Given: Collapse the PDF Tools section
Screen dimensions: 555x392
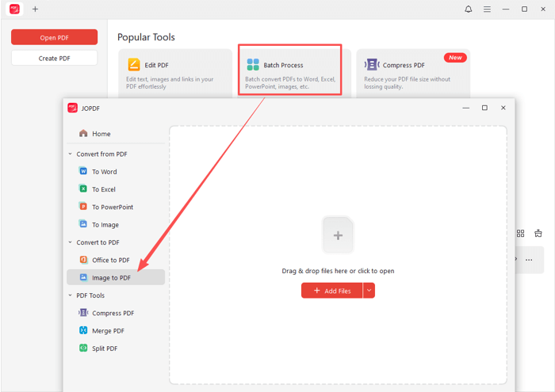Looking at the screenshot, I should tap(71, 295).
